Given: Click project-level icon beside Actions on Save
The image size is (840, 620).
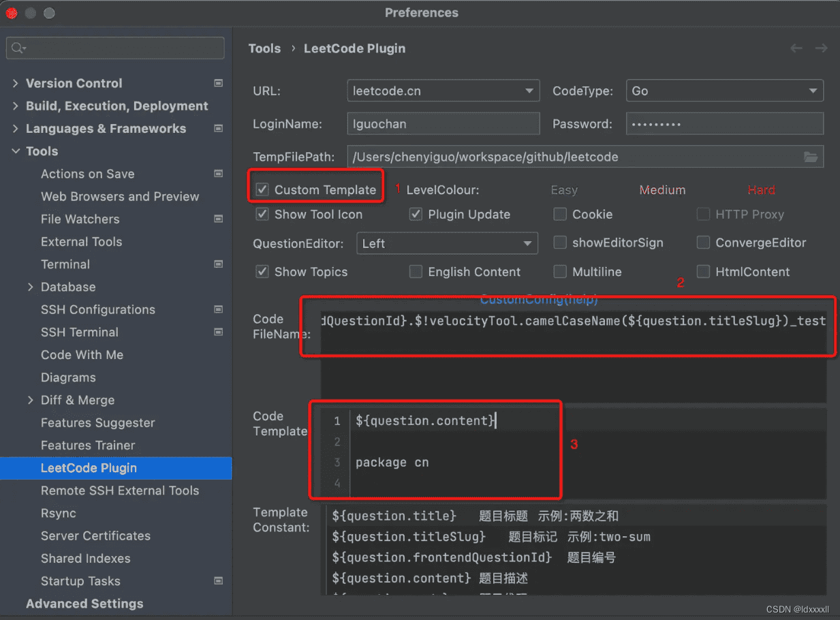Looking at the screenshot, I should click(x=219, y=174).
